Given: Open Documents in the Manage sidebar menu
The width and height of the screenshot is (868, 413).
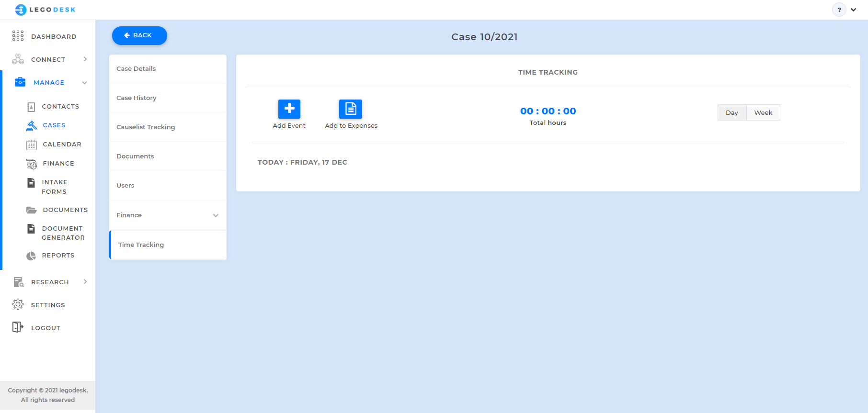Looking at the screenshot, I should tap(65, 210).
